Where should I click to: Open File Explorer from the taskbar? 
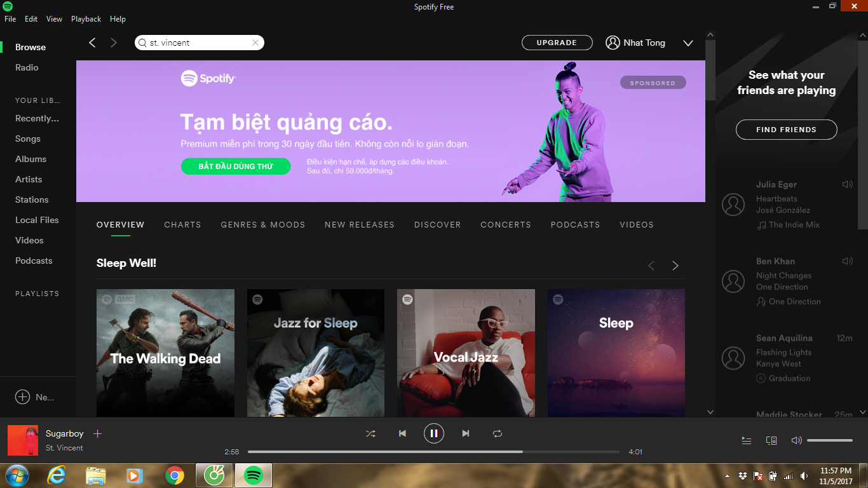pyautogui.click(x=96, y=475)
